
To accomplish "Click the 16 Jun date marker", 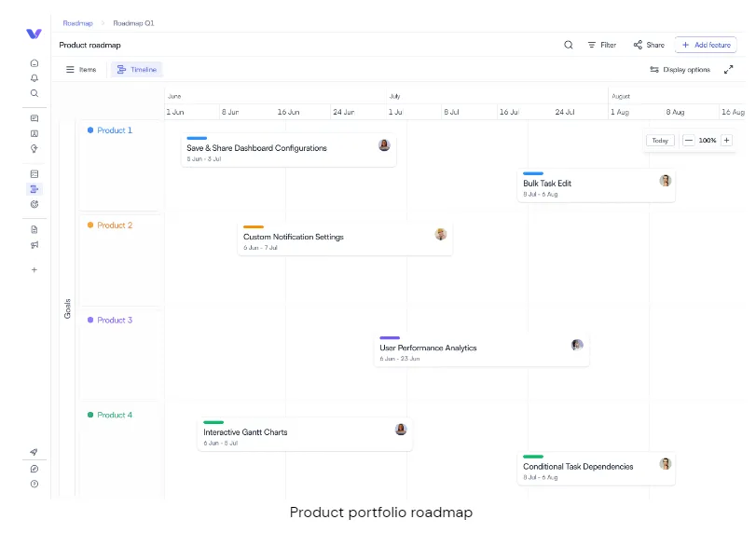I will (288, 112).
